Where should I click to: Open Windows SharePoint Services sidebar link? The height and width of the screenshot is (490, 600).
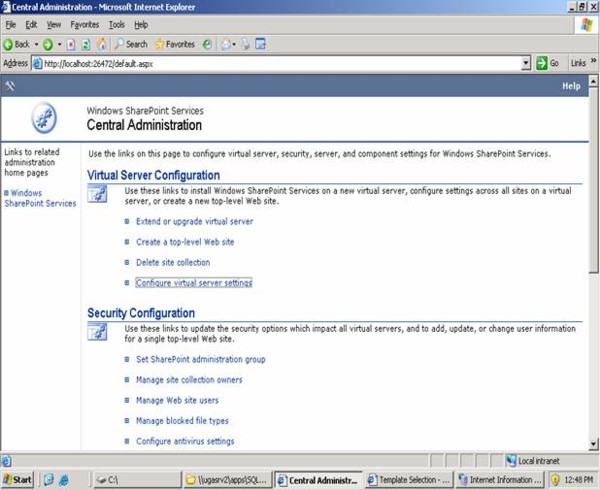pos(40,198)
